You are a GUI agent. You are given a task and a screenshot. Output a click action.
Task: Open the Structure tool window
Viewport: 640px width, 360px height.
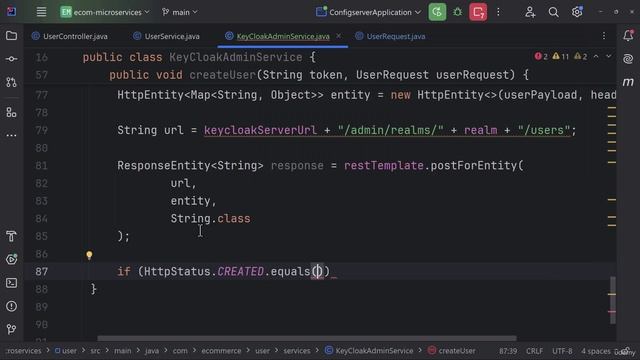tap(11, 112)
